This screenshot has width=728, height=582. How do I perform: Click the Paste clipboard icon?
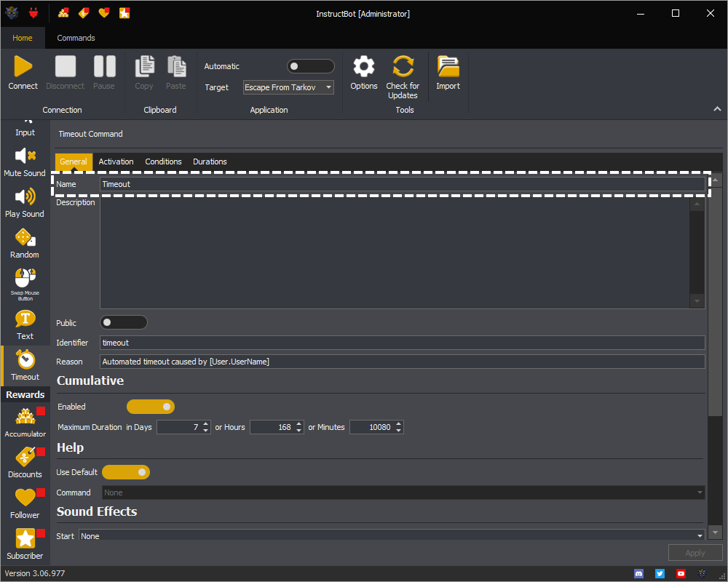(176, 66)
